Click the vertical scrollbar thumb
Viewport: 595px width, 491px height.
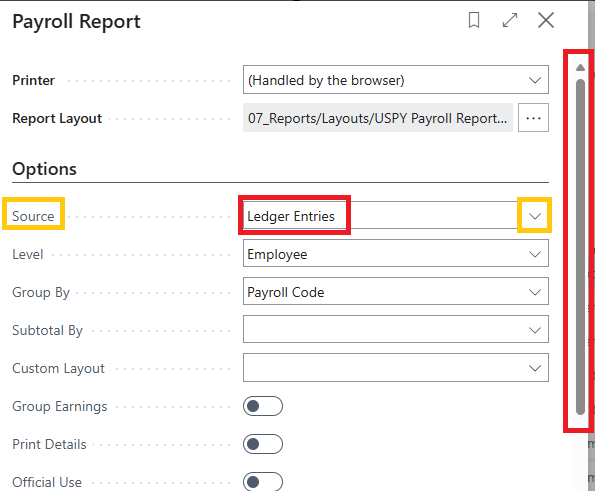(580, 247)
